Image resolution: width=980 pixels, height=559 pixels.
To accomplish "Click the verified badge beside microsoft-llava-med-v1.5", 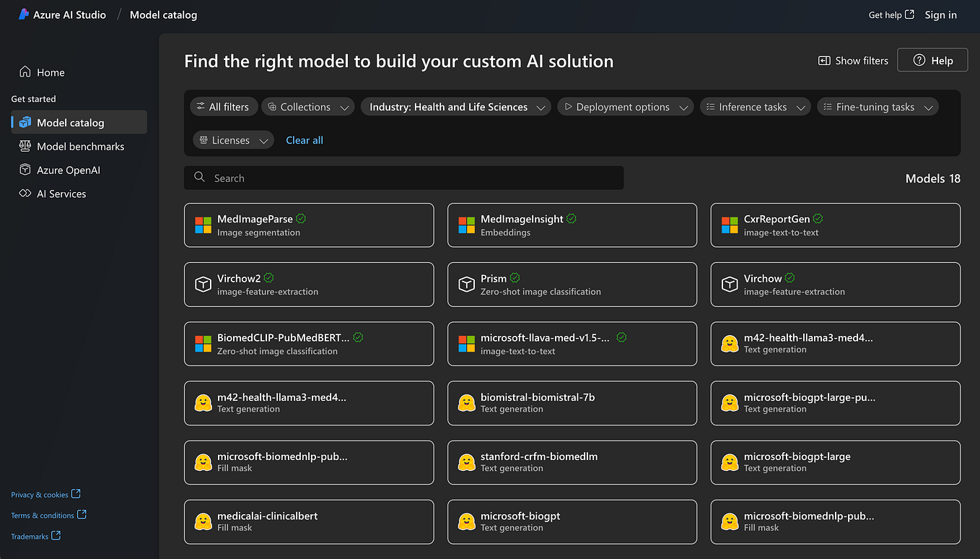I will click(621, 337).
